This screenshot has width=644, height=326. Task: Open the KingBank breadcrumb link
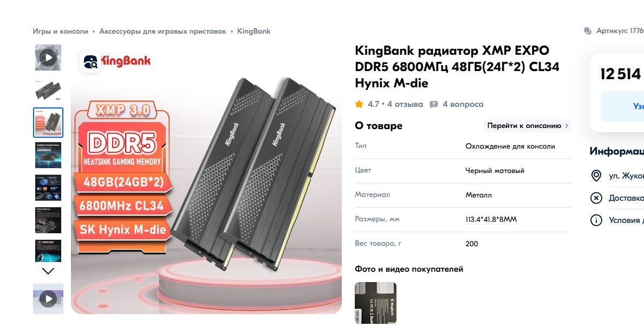tap(254, 31)
